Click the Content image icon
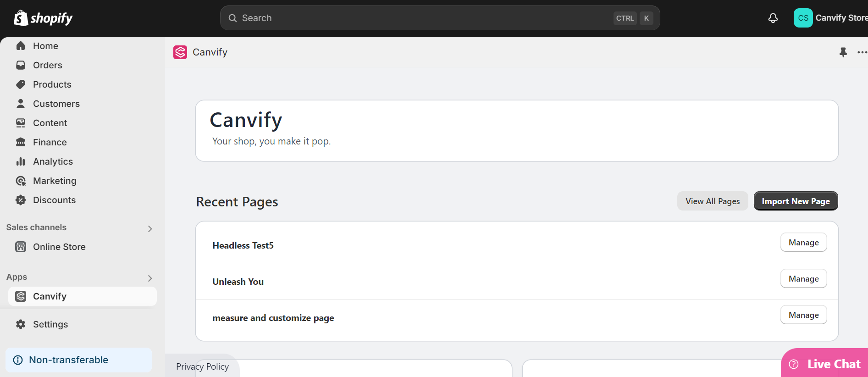Image resolution: width=868 pixels, height=377 pixels. click(21, 123)
